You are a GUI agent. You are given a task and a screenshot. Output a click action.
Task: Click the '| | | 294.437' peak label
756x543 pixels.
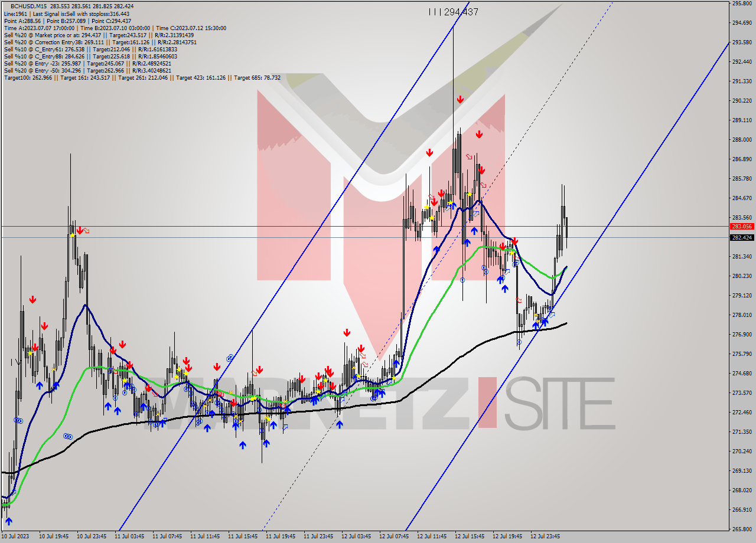pyautogui.click(x=453, y=12)
